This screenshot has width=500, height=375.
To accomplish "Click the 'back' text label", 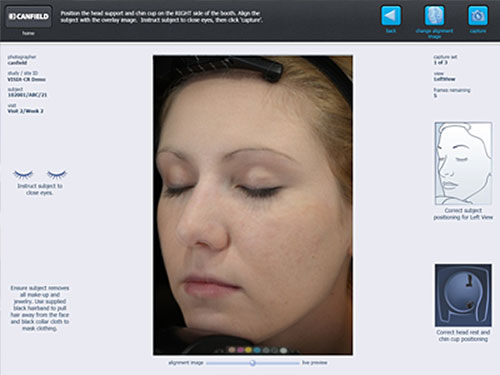I will point(391,31).
